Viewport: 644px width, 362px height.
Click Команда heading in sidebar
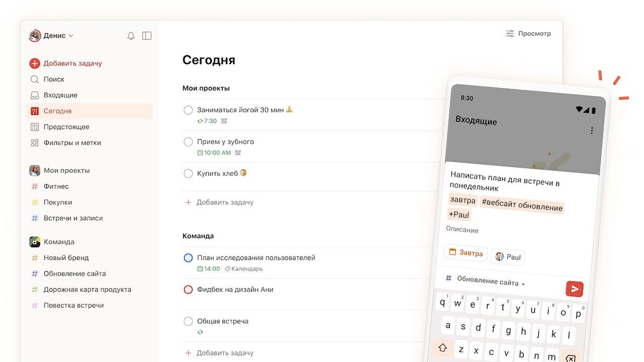coord(59,242)
